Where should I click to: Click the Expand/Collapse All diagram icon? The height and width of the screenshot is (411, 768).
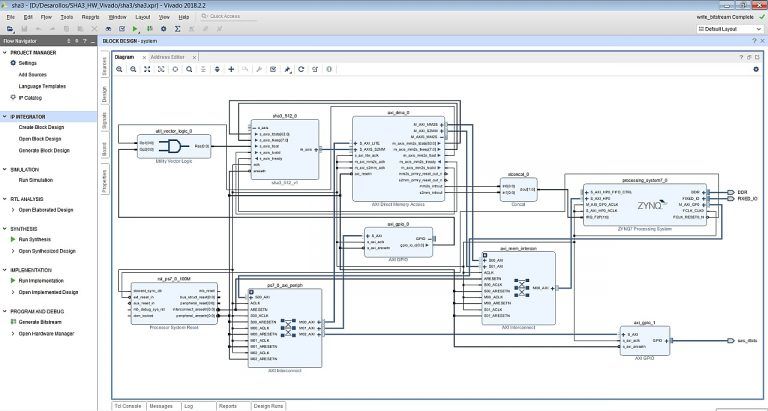217,70
